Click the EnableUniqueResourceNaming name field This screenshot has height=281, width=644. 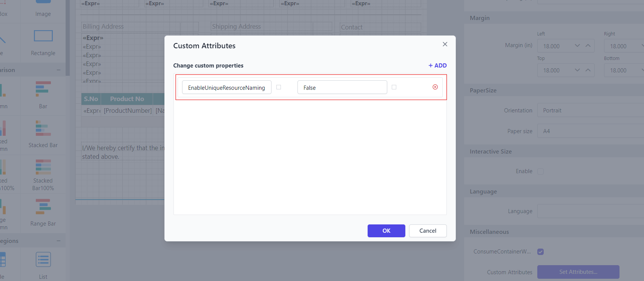pyautogui.click(x=227, y=88)
